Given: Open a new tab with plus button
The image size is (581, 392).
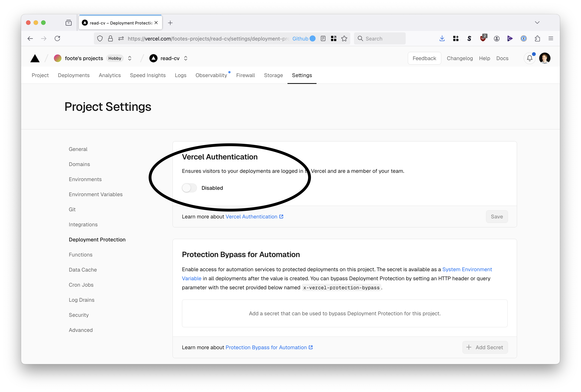Looking at the screenshot, I should 170,23.
